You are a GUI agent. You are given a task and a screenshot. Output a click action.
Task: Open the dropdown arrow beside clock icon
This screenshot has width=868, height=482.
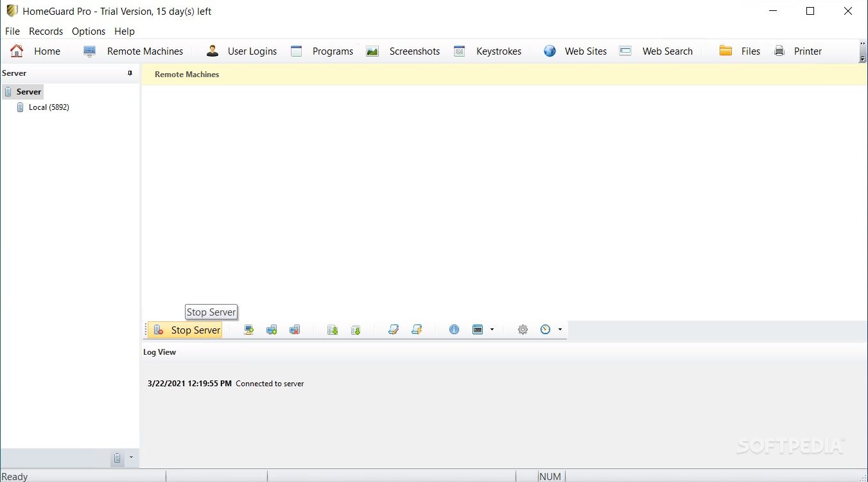click(x=560, y=330)
